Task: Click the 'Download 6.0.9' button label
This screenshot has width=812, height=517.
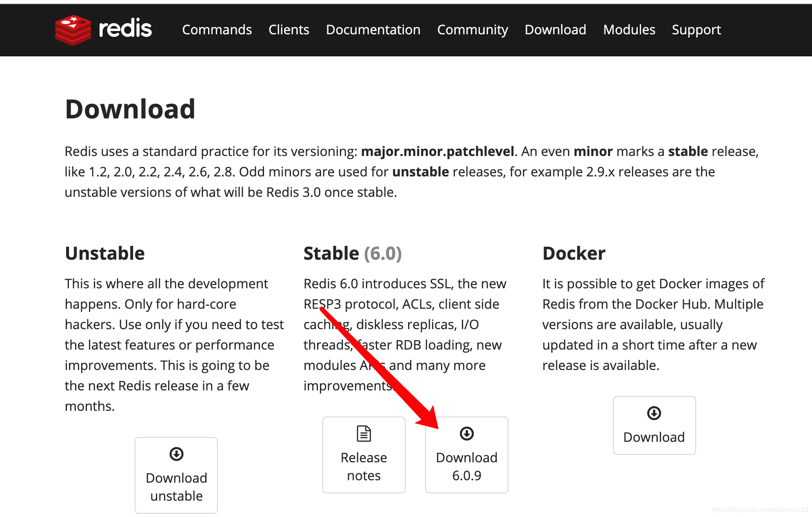Action: [x=466, y=466]
